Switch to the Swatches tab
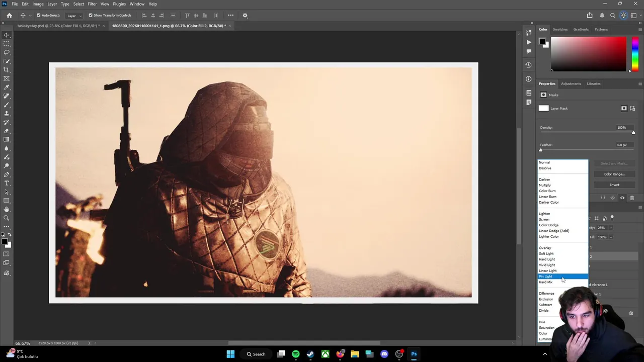This screenshot has width=644, height=362. coord(560,29)
